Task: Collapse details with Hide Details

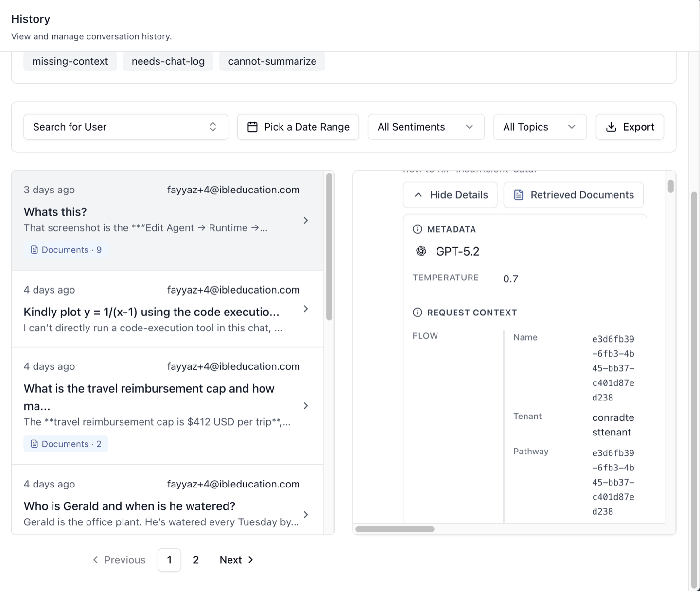Action: tap(450, 195)
